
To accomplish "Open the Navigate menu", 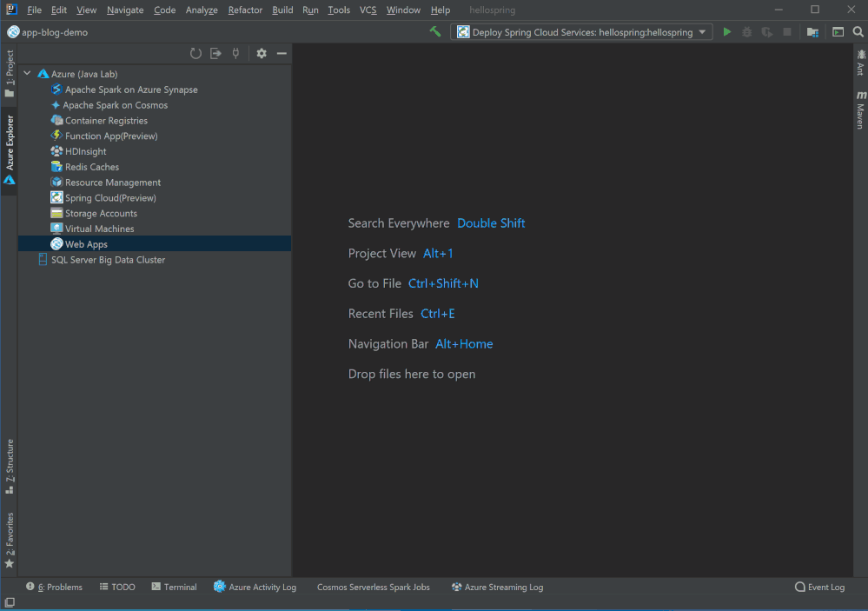I will [125, 10].
